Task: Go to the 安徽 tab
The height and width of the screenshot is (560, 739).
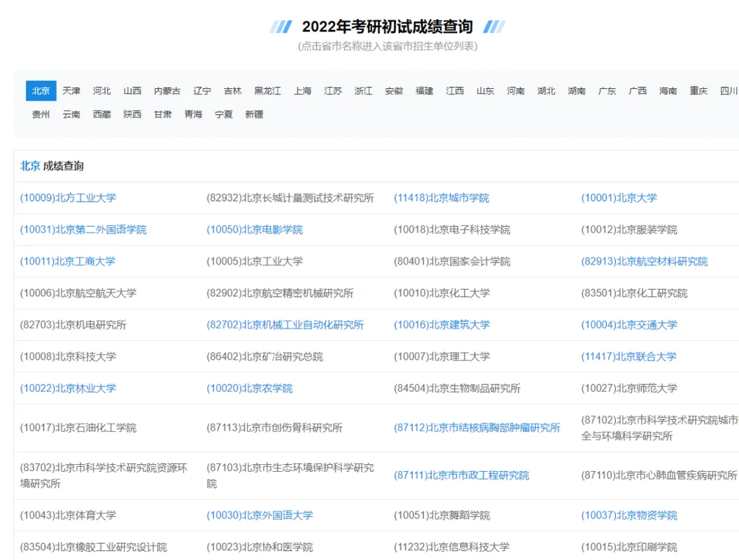Action: tap(394, 90)
